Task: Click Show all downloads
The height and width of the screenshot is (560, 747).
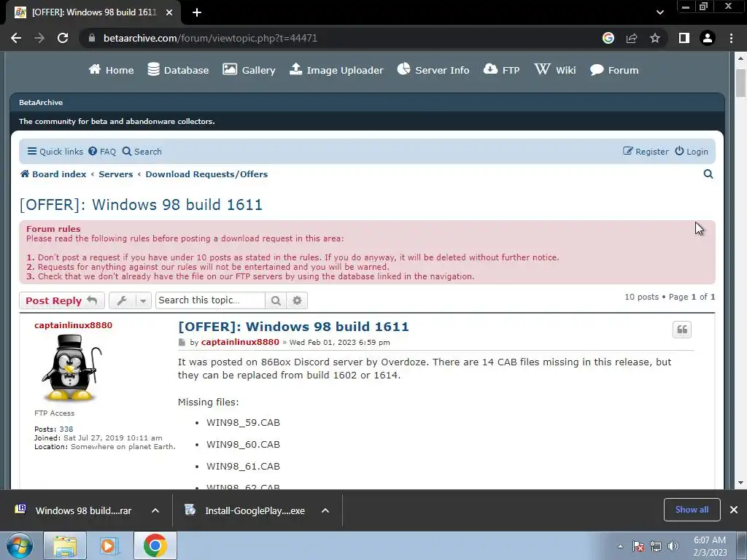Action: pos(692,510)
